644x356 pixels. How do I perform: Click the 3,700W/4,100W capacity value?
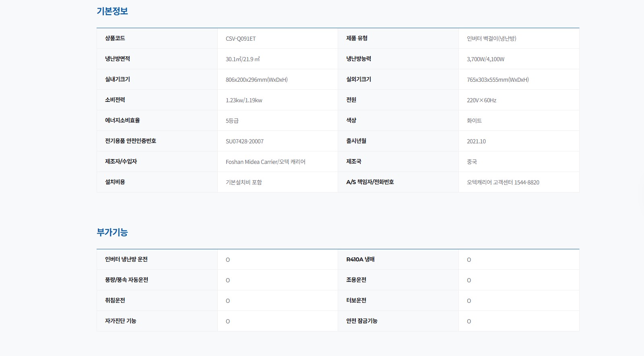(x=485, y=59)
